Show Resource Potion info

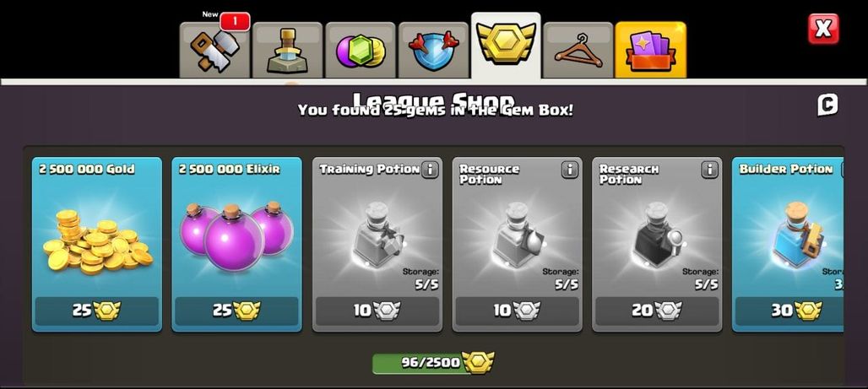click(570, 170)
